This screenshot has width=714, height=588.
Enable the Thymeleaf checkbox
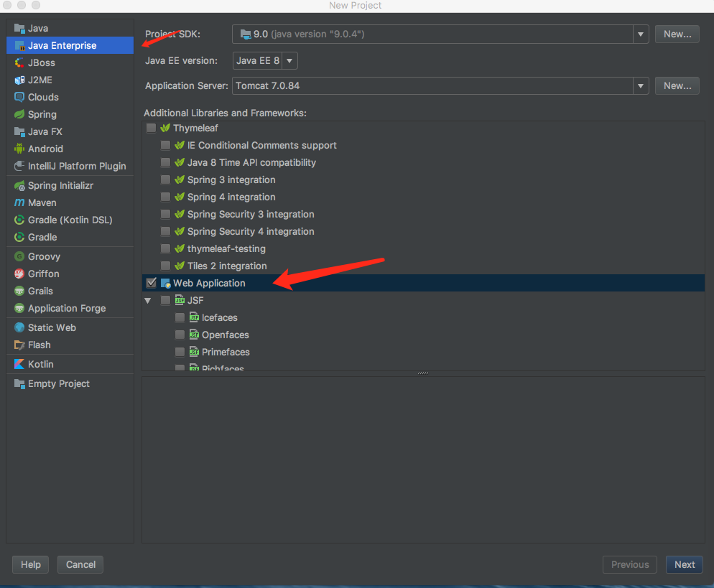(x=151, y=128)
